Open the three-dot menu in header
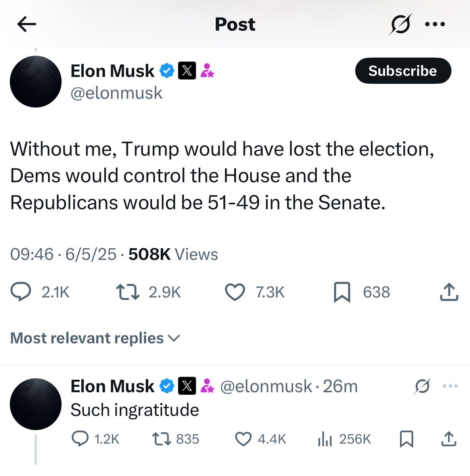The image size is (470, 476). click(435, 25)
